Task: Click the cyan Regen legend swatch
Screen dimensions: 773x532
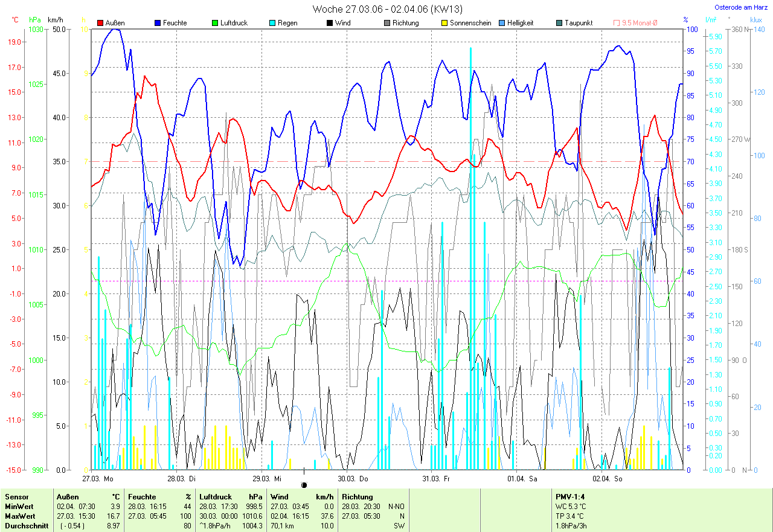Action: click(272, 23)
